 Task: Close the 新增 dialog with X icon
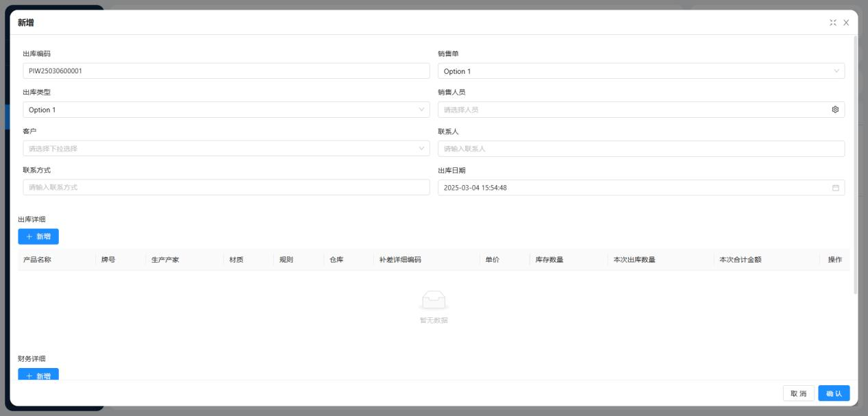846,23
